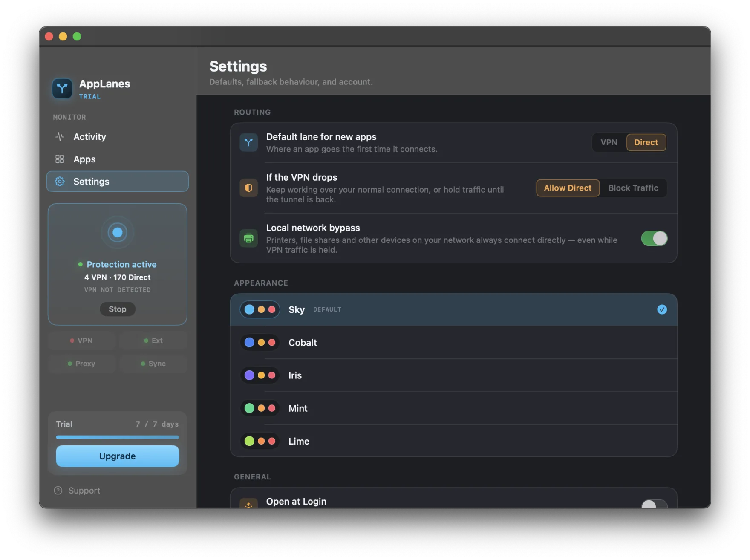Click the Support question mark icon
750x560 pixels.
58,491
